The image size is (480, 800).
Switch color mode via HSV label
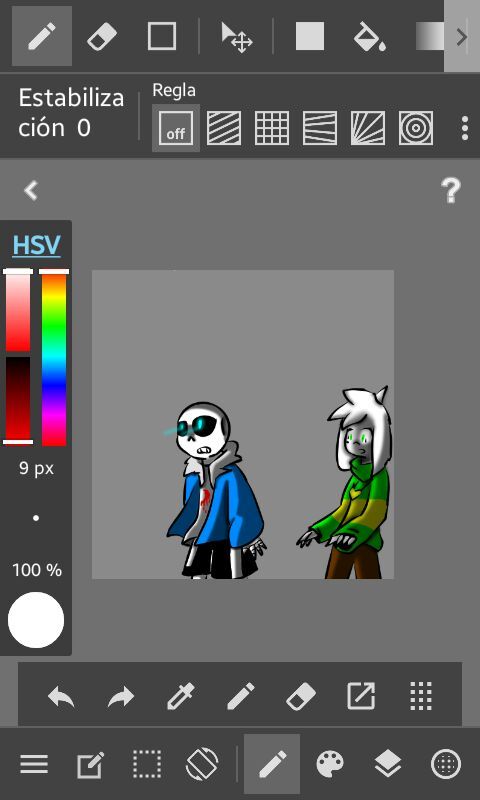(36, 245)
